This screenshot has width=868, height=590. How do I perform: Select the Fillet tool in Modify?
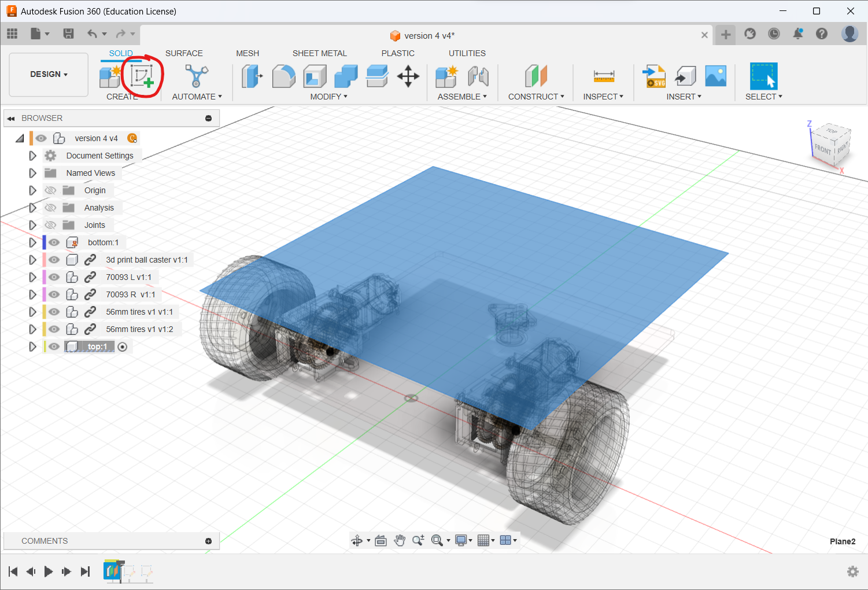(283, 76)
